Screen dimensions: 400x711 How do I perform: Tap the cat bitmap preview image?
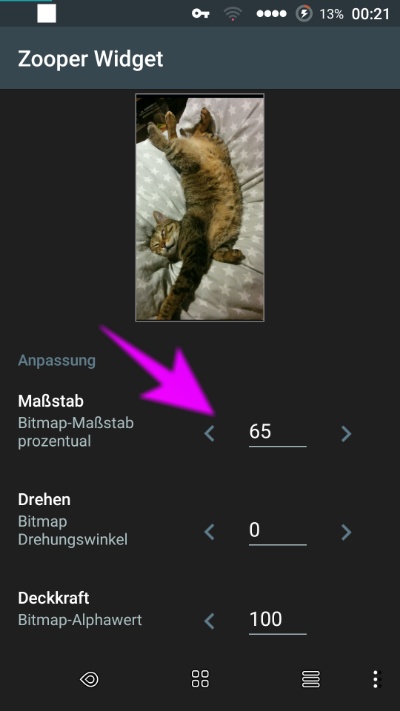[200, 208]
